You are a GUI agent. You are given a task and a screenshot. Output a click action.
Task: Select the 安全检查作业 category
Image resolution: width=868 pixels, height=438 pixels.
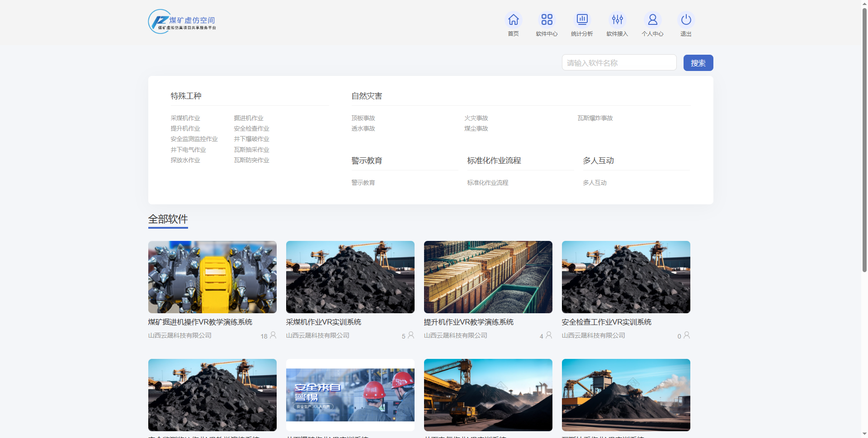[x=251, y=128]
